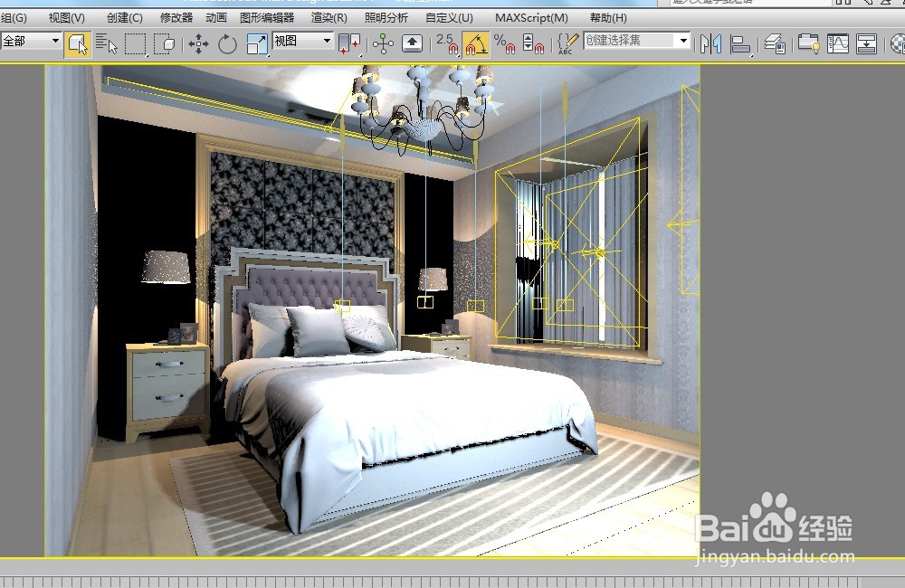This screenshot has height=588, width=905.
Task: Open the 帮助(H) menu
Action: tap(608, 18)
